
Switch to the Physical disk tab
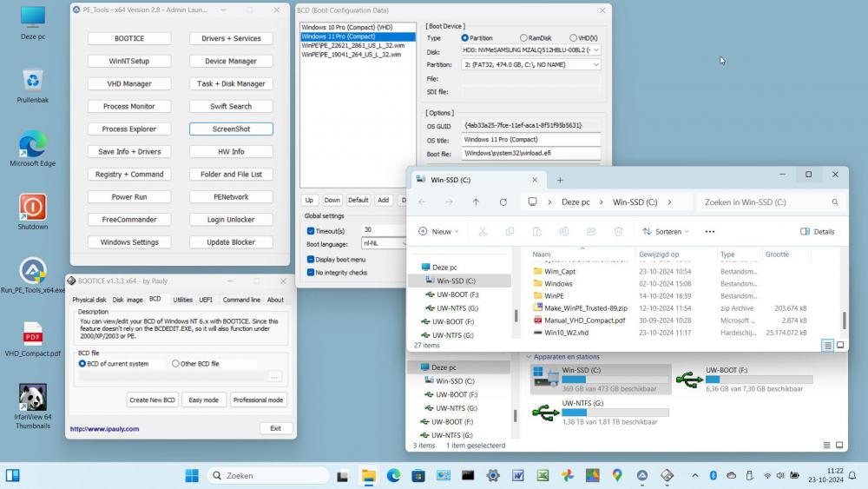point(89,300)
